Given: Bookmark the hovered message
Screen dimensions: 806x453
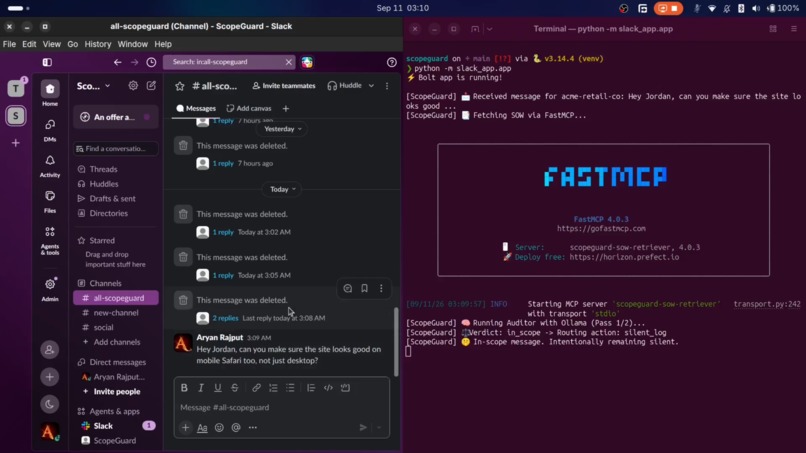Looking at the screenshot, I should [x=364, y=288].
